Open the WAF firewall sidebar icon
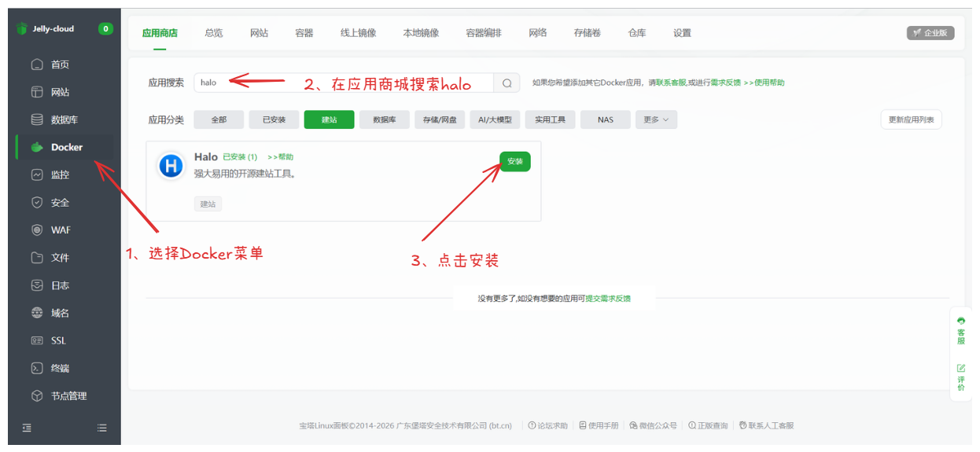This screenshot has height=452, width=980. point(37,230)
